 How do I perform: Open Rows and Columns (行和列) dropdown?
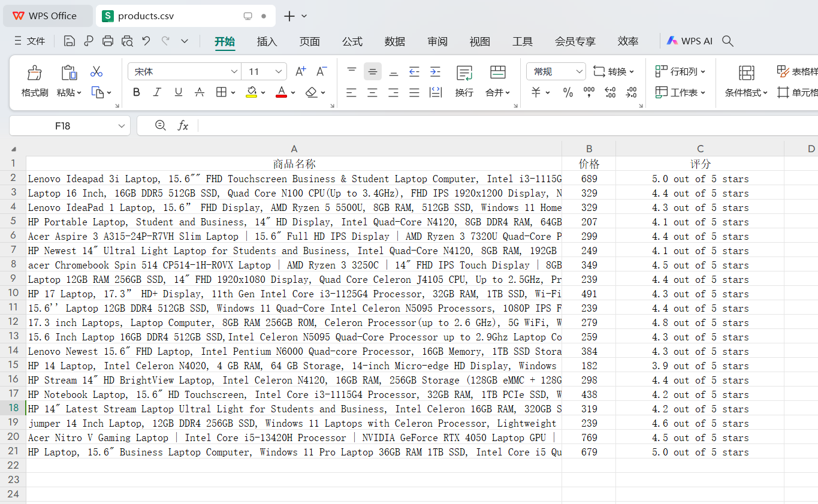tap(680, 71)
